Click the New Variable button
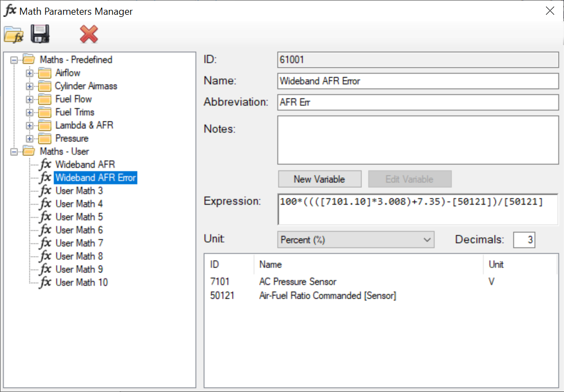Viewport: 564px width, 392px height. [x=319, y=179]
